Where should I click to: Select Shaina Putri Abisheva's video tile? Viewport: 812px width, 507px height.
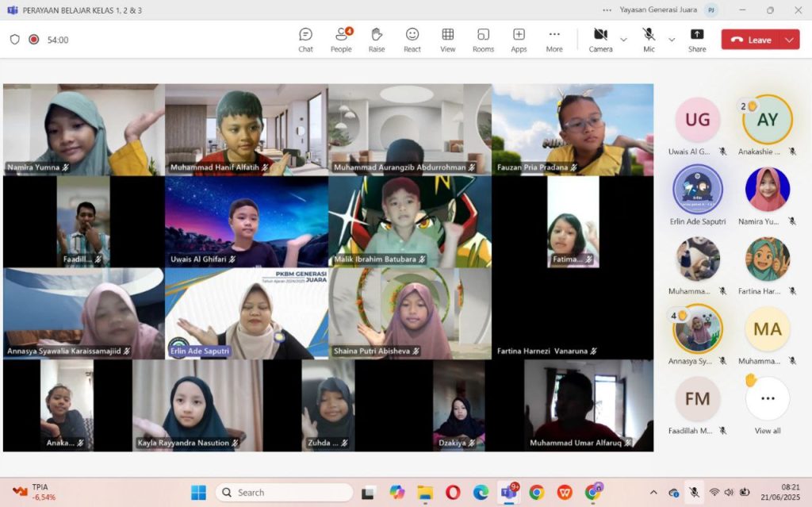tap(410, 313)
